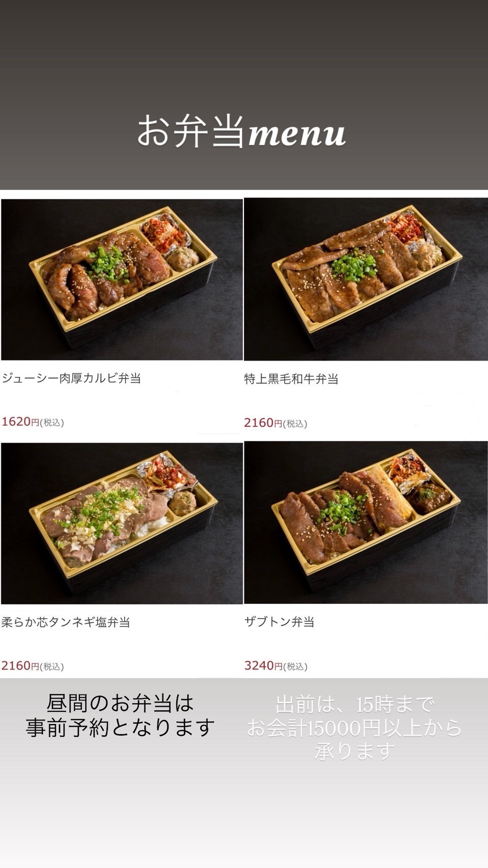Tap the 承ります text line
Viewport: 488px width, 868px height.
click(355, 751)
